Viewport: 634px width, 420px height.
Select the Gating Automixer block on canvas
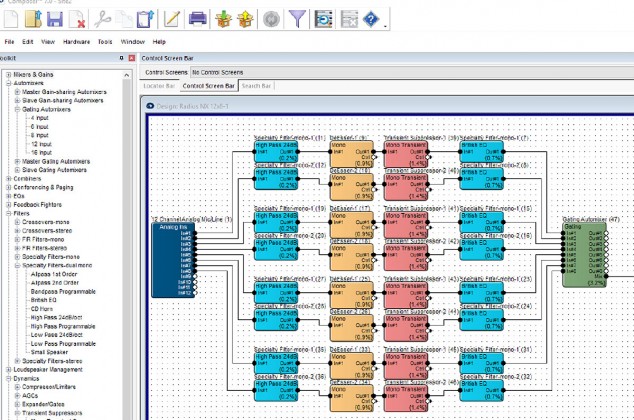(585, 255)
